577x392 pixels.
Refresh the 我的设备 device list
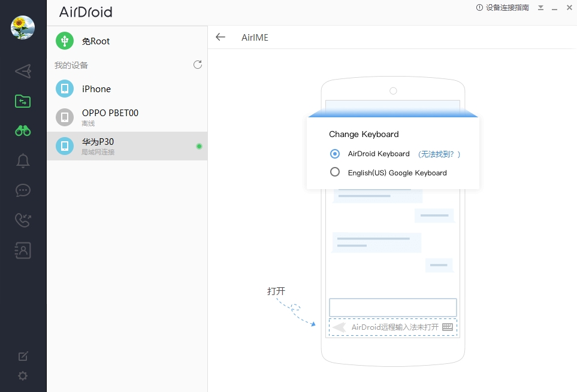198,65
